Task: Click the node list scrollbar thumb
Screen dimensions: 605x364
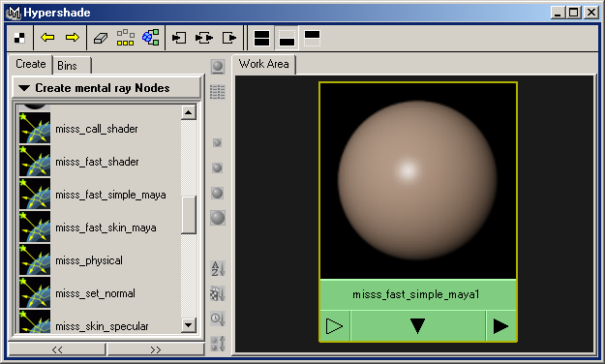Action: coord(189,215)
